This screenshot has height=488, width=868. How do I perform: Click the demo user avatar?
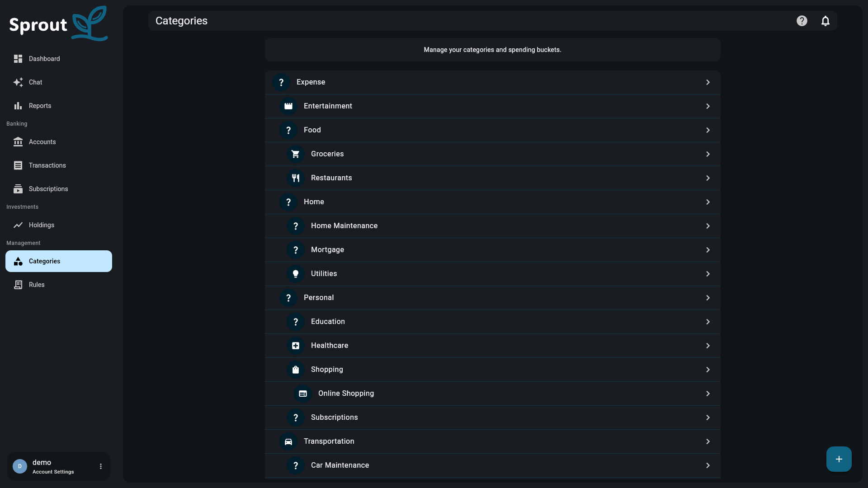(20, 466)
